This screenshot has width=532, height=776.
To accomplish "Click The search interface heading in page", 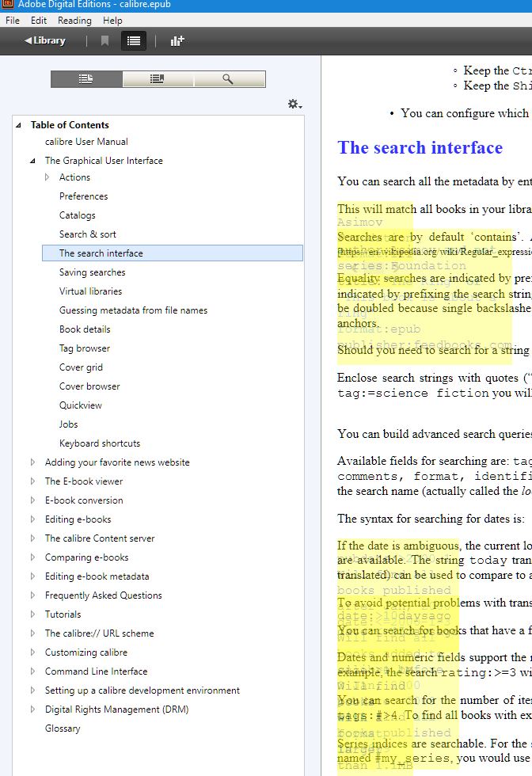I will pos(420,147).
